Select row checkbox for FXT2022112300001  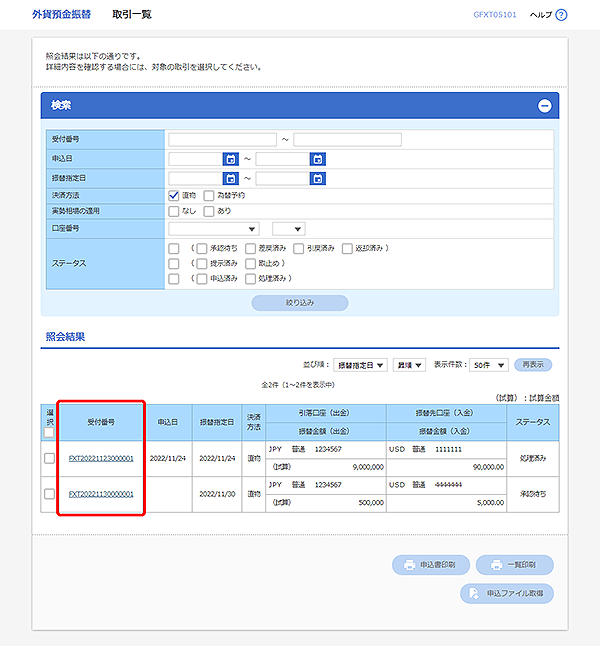(49, 458)
